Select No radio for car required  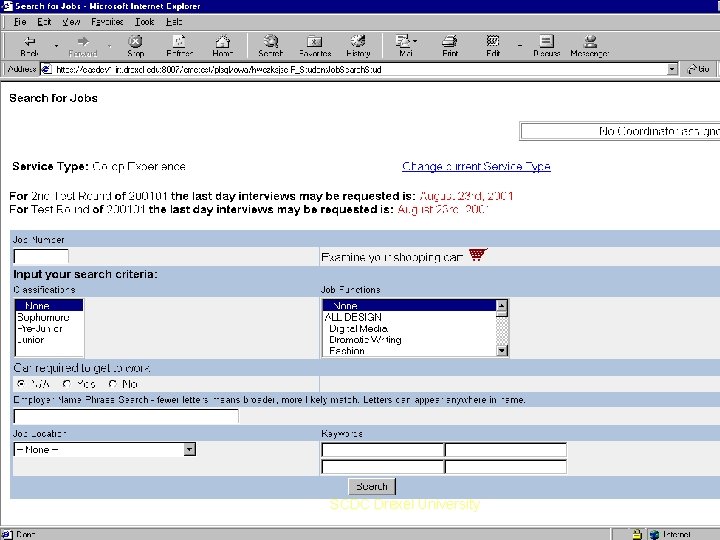point(112,383)
